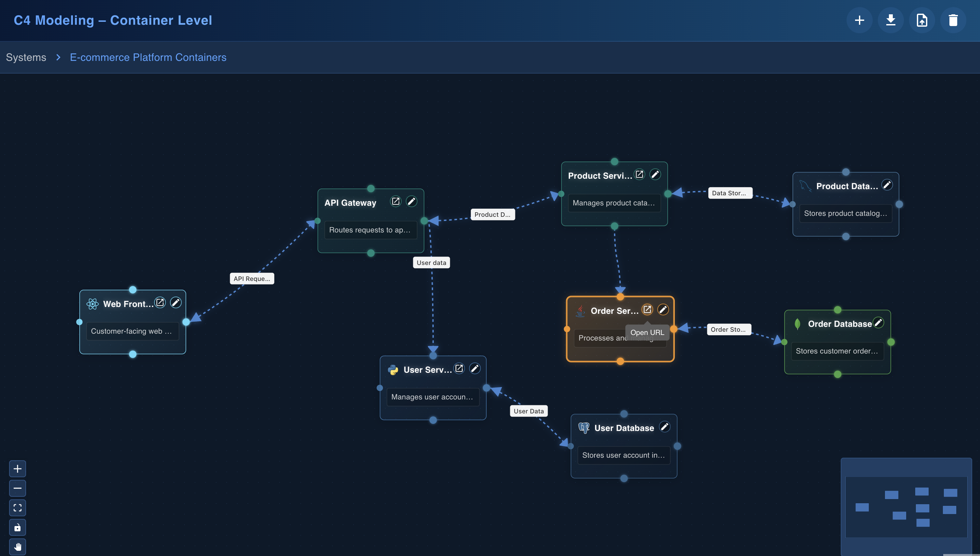Image resolution: width=980 pixels, height=556 pixels.
Task: Click 'Stores product catalog...' description
Action: coord(846,213)
